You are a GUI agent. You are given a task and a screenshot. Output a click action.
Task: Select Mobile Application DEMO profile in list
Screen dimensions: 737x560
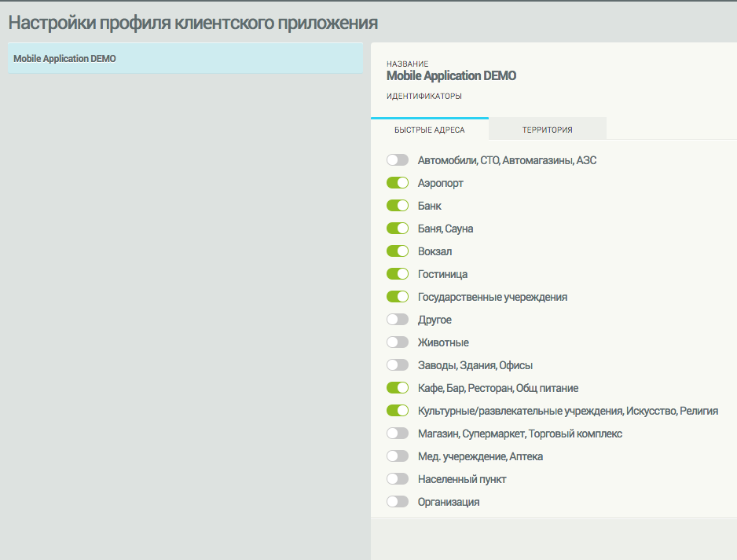(x=185, y=59)
